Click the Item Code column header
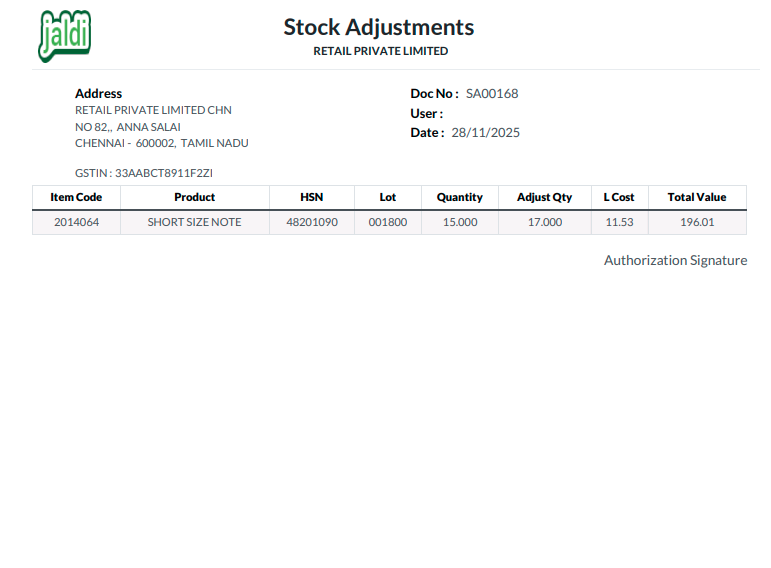 76,197
